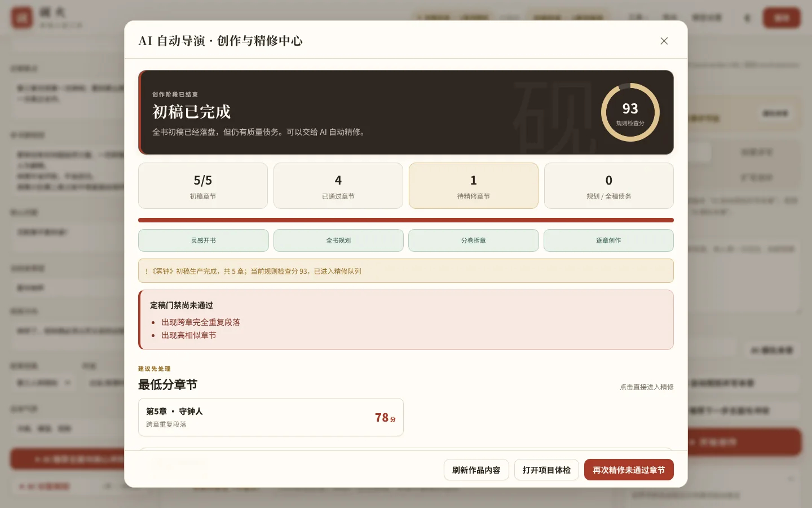812x508 pixels.
Task: Switch to the 全书规划 stage
Action: click(x=338, y=240)
